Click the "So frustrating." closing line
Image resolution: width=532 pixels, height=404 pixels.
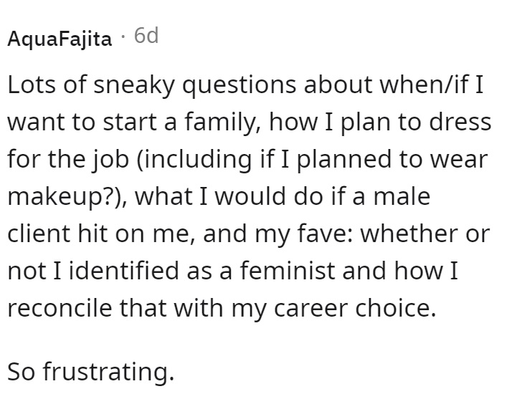91,372
